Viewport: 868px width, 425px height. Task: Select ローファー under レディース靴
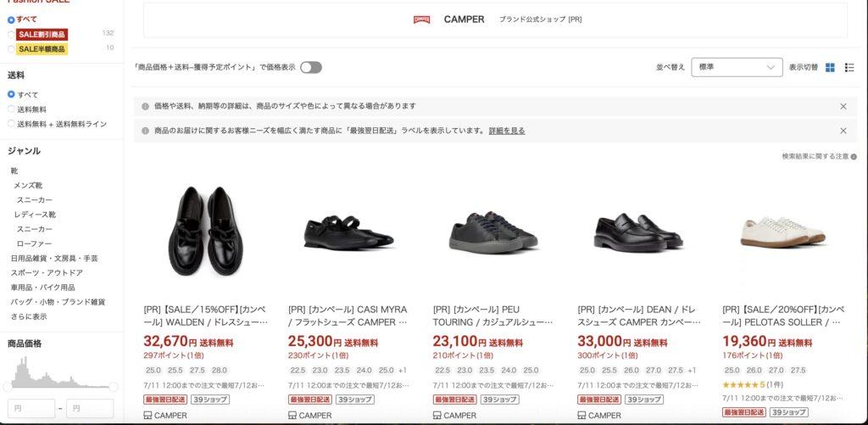pyautogui.click(x=34, y=243)
